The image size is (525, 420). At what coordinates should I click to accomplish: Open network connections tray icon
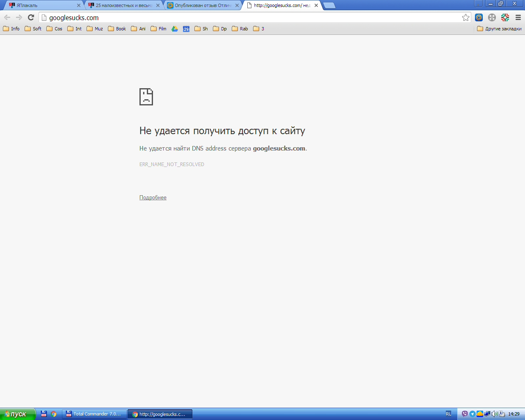pyautogui.click(x=487, y=414)
